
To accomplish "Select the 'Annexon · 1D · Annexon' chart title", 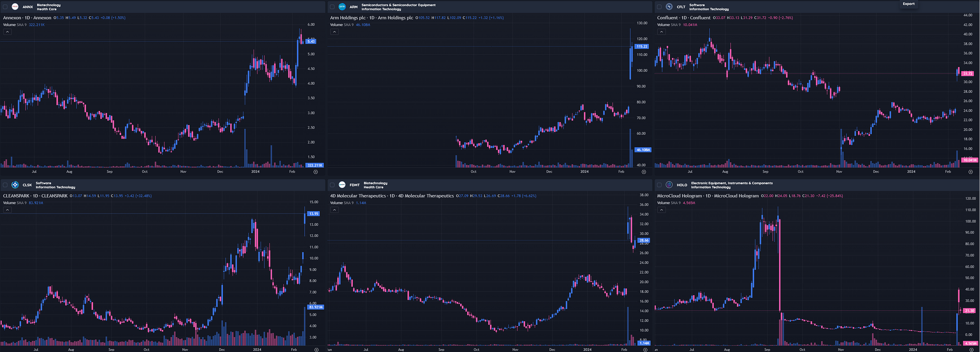I will (x=27, y=18).
